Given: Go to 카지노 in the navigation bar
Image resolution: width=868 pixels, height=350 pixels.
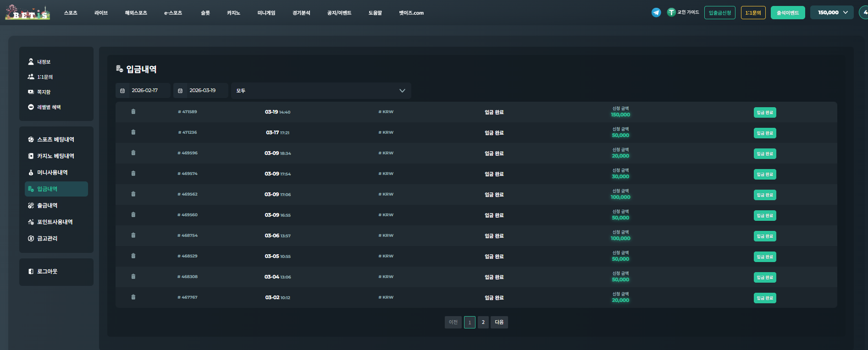Looking at the screenshot, I should 233,13.
